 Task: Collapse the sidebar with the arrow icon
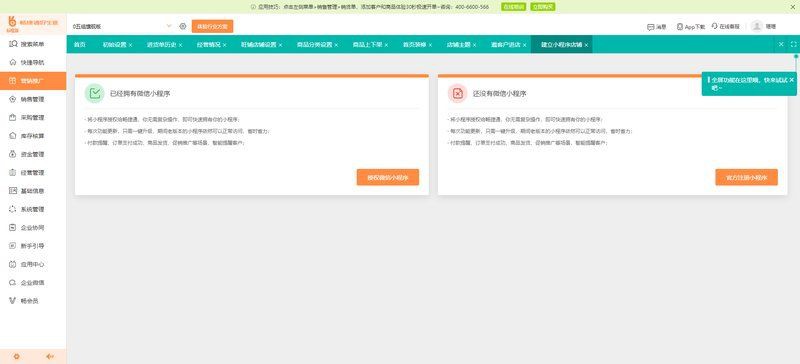(49, 356)
